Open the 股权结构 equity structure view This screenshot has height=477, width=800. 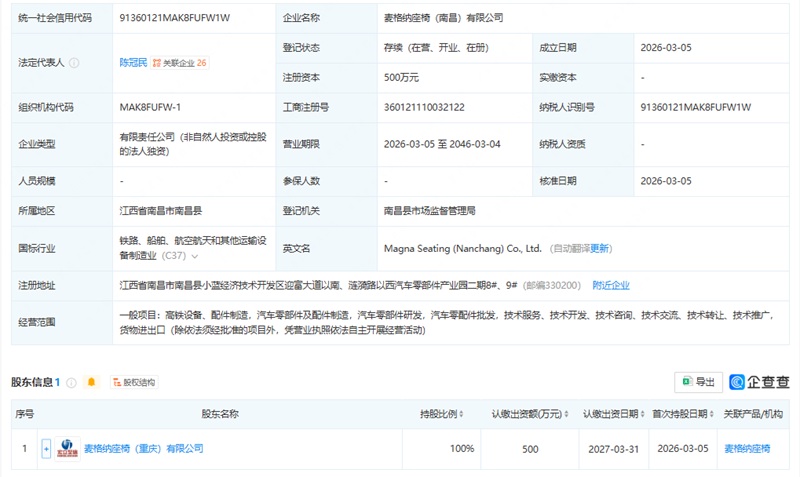click(133, 382)
